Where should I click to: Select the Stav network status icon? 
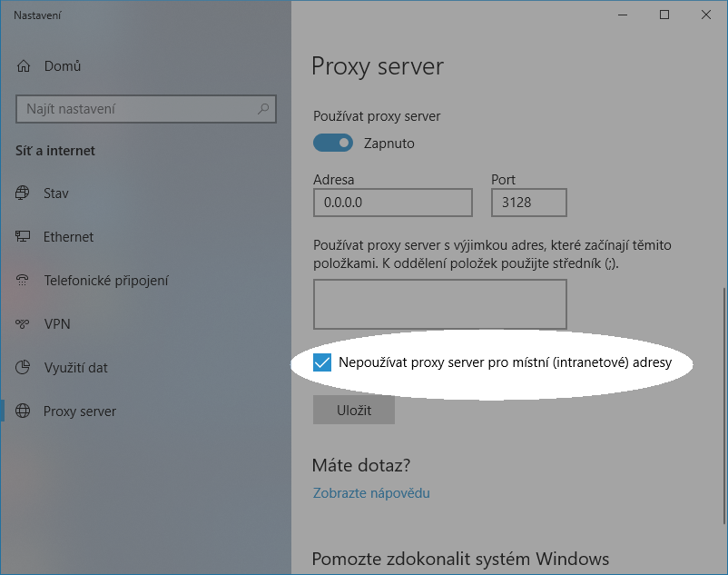coord(21,193)
